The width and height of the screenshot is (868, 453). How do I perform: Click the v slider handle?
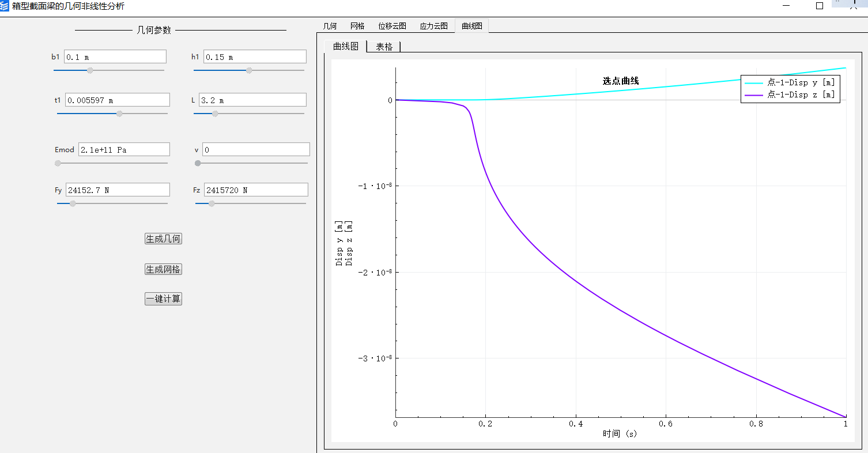(x=198, y=163)
